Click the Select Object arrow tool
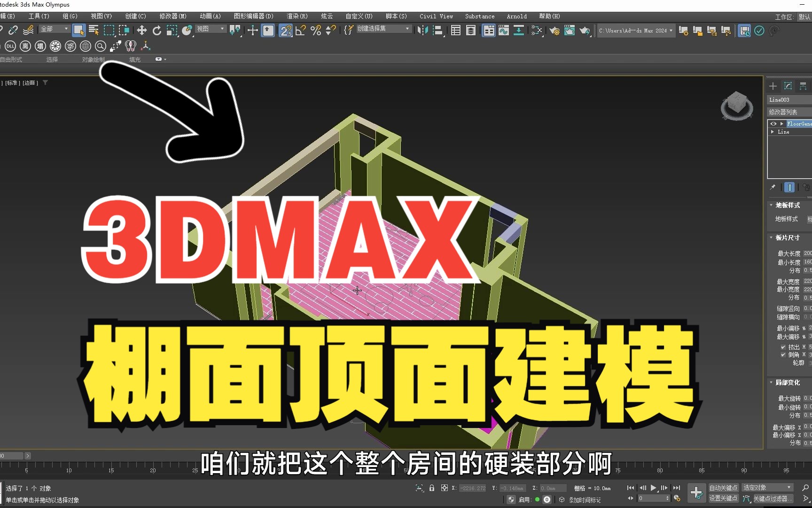The image size is (812, 508). 79,31
